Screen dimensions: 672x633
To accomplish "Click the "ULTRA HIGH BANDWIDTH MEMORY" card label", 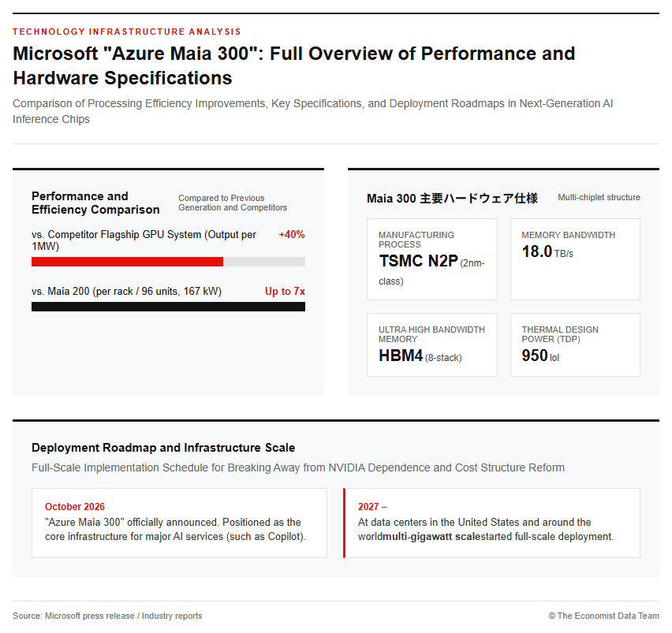I will pyautogui.click(x=431, y=334).
